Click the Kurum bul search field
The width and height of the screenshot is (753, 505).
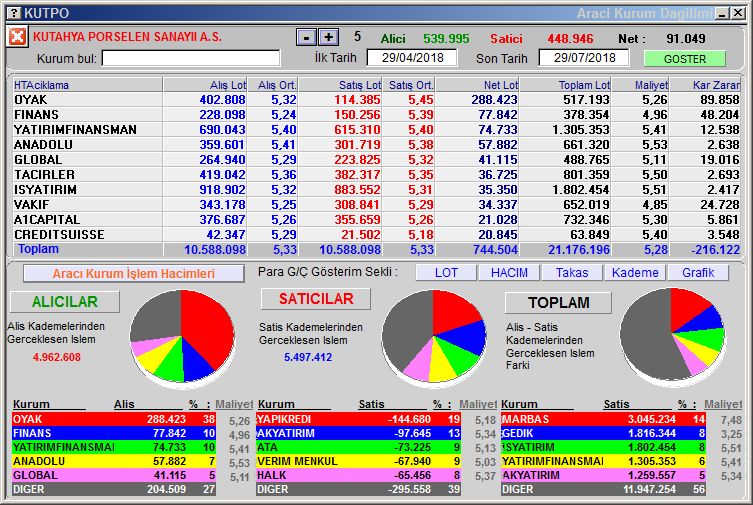point(191,59)
